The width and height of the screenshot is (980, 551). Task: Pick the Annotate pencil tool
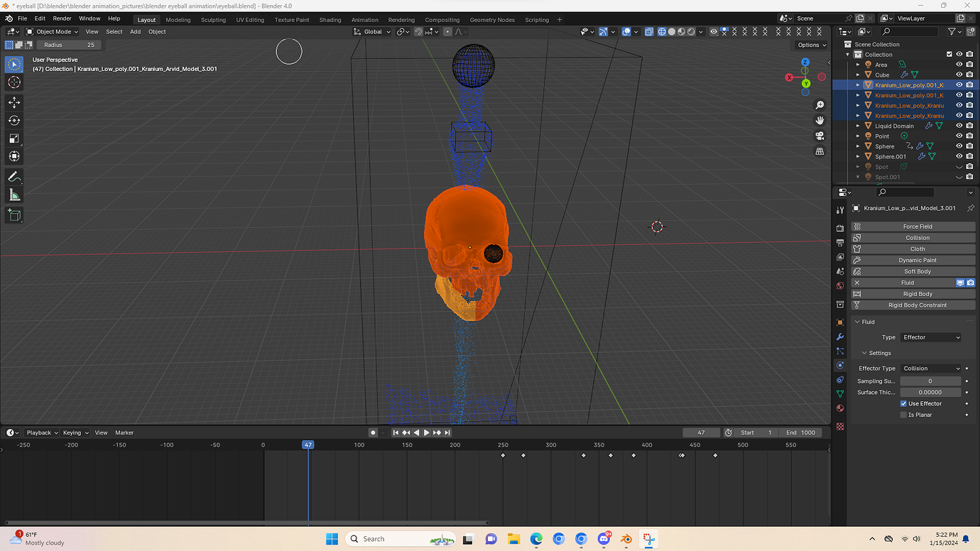14,177
